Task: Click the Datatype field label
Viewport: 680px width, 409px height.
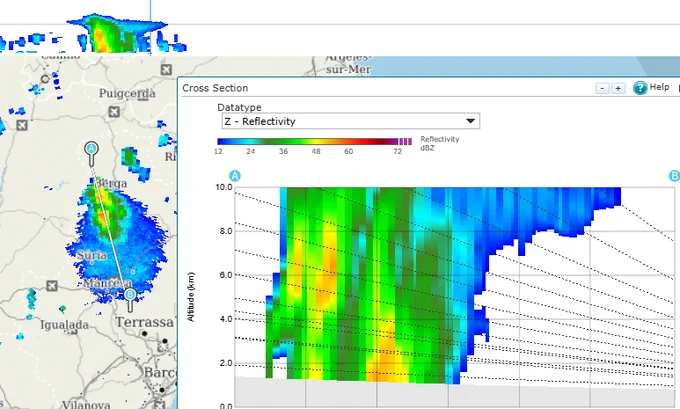Action: tap(239, 107)
